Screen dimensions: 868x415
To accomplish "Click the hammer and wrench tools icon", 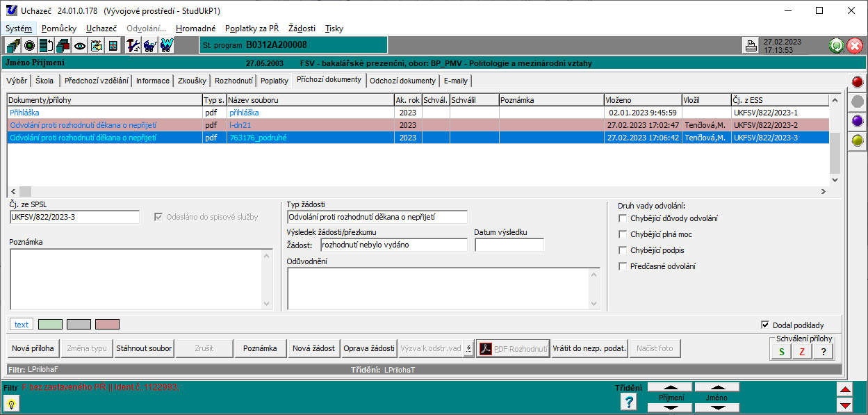I will click(133, 46).
